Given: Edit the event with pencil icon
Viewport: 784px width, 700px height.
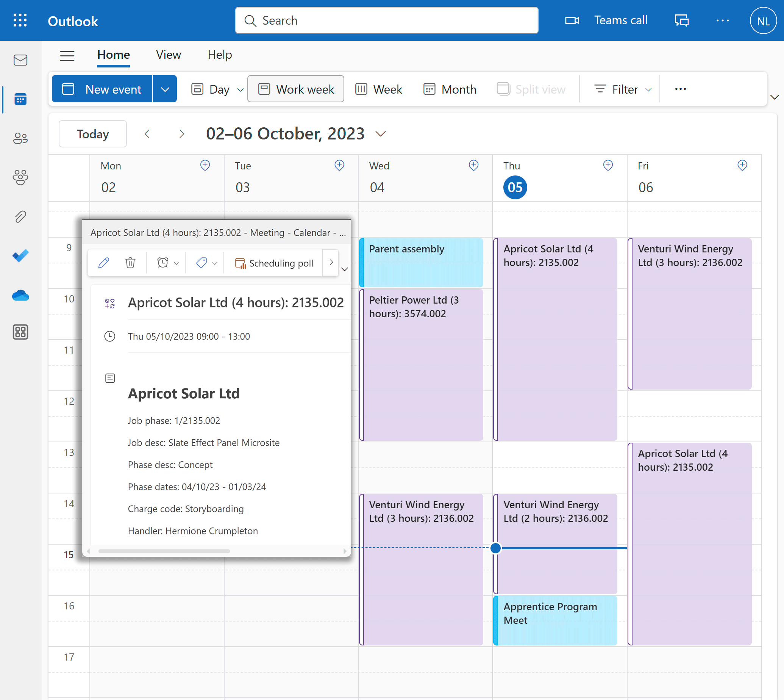Looking at the screenshot, I should coord(104,263).
